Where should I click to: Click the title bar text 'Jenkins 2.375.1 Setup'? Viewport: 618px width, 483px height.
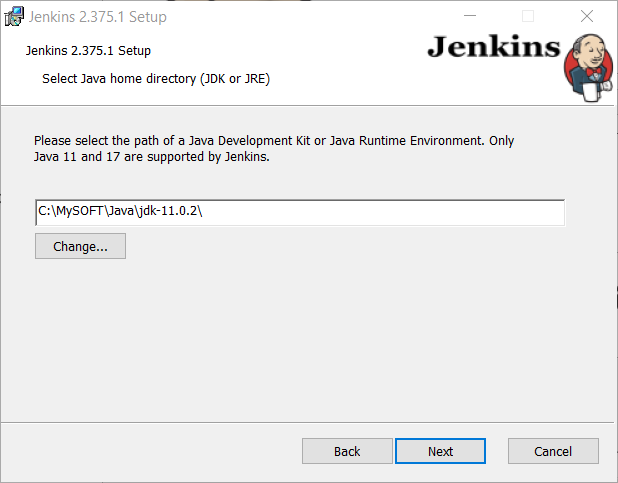(x=98, y=17)
